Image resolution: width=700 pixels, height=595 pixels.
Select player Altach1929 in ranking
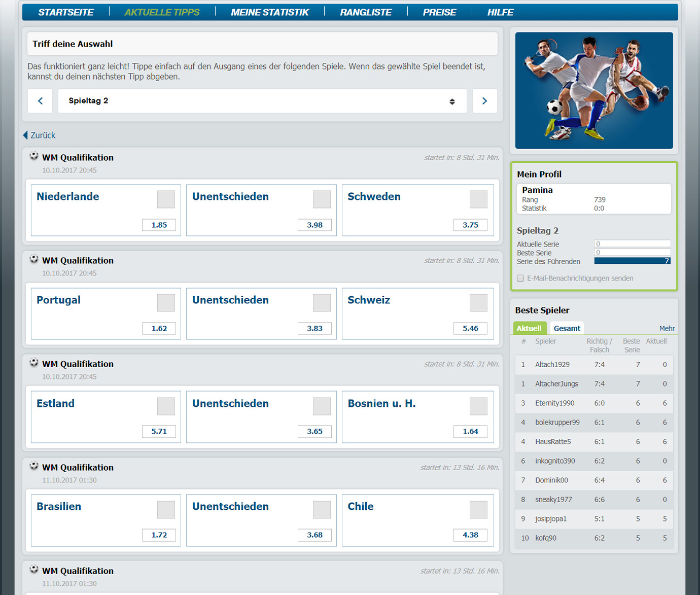[552, 365]
